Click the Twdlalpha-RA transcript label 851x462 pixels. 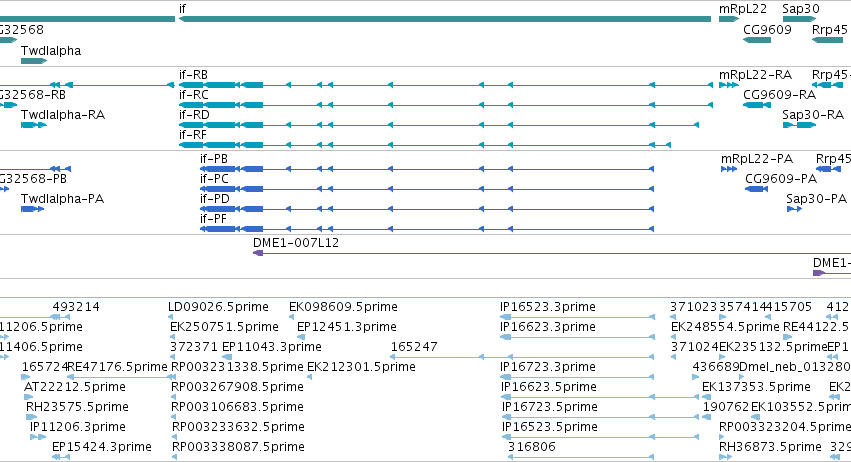[x=62, y=115]
